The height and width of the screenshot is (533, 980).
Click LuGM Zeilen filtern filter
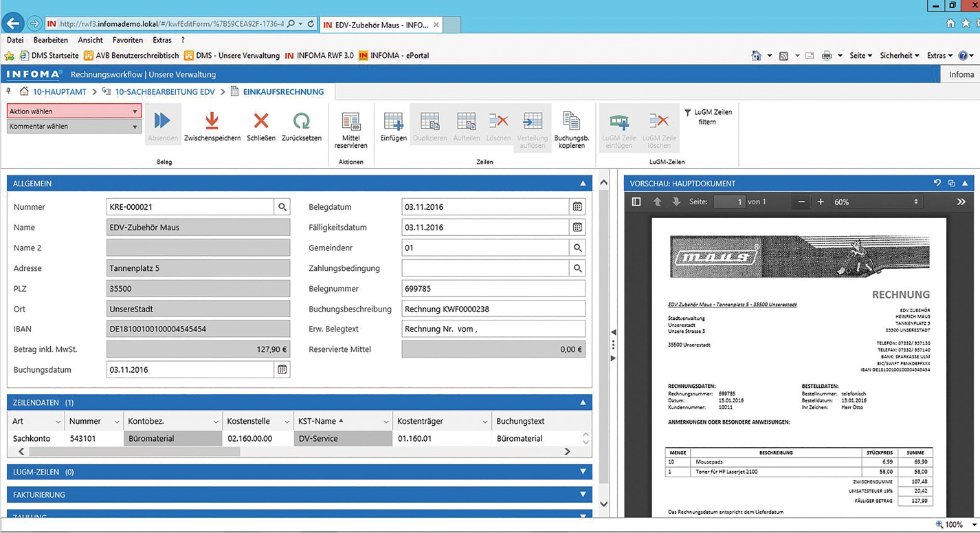click(x=708, y=117)
